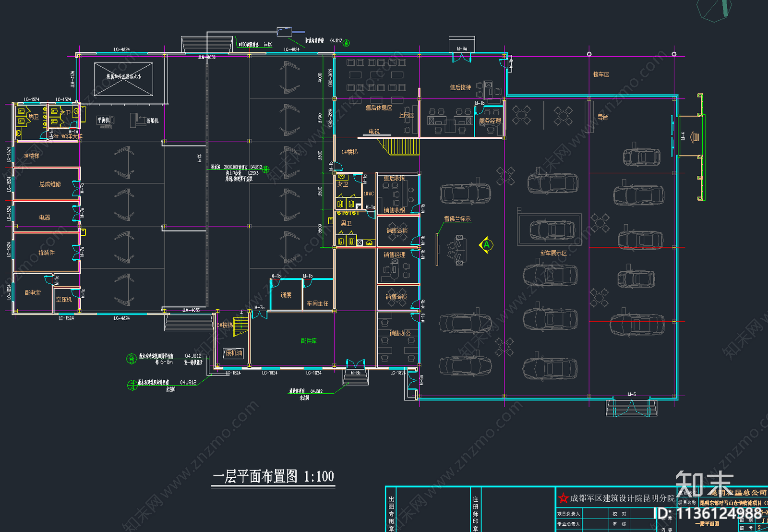Select the 配电室 room label

pos(33,292)
